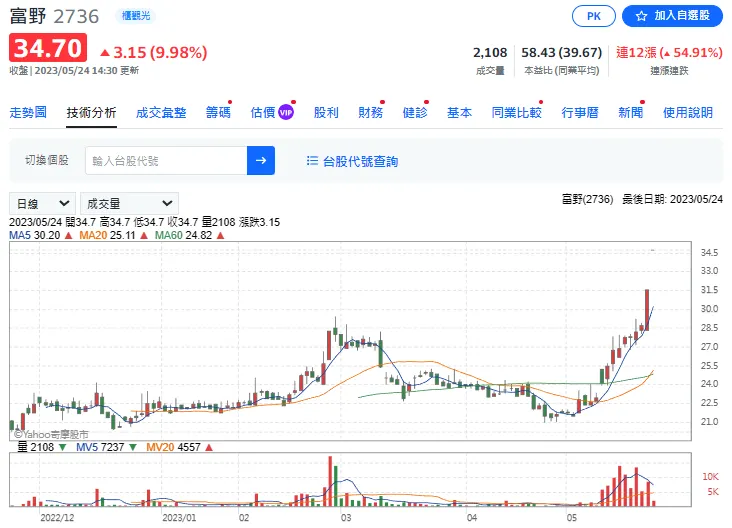The width and height of the screenshot is (732, 528).
Task: Open the 估價 VIP tab
Action: click(x=272, y=113)
